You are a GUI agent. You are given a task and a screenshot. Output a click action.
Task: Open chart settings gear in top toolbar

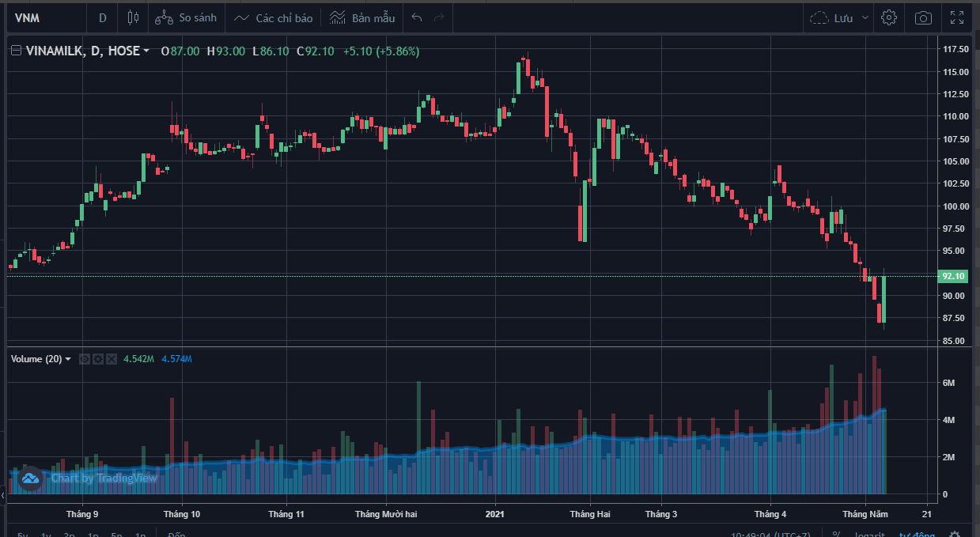point(889,17)
